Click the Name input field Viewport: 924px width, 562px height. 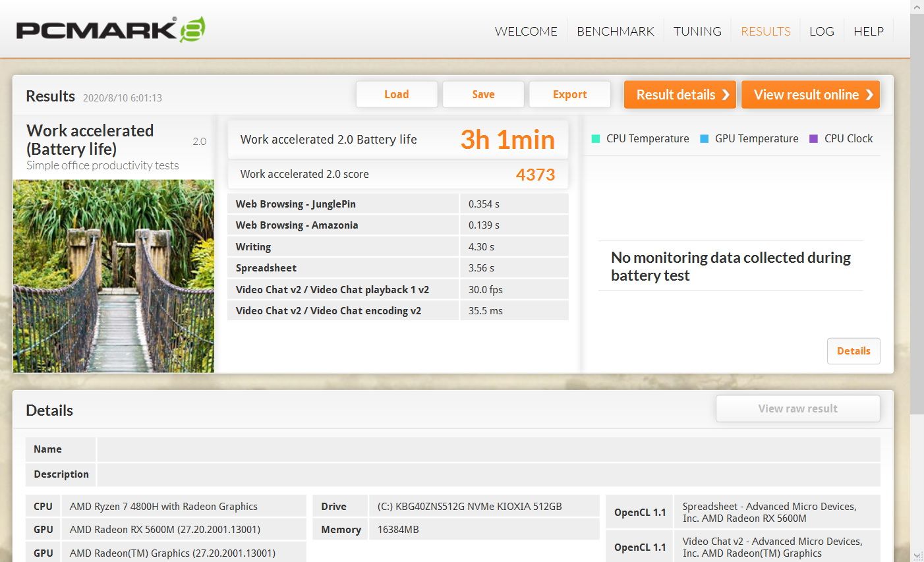click(488, 449)
